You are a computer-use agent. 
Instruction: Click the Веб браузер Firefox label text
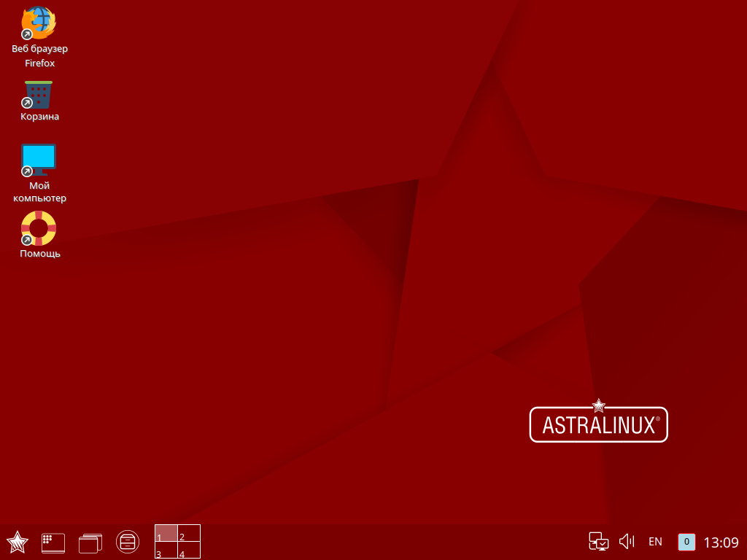point(39,55)
